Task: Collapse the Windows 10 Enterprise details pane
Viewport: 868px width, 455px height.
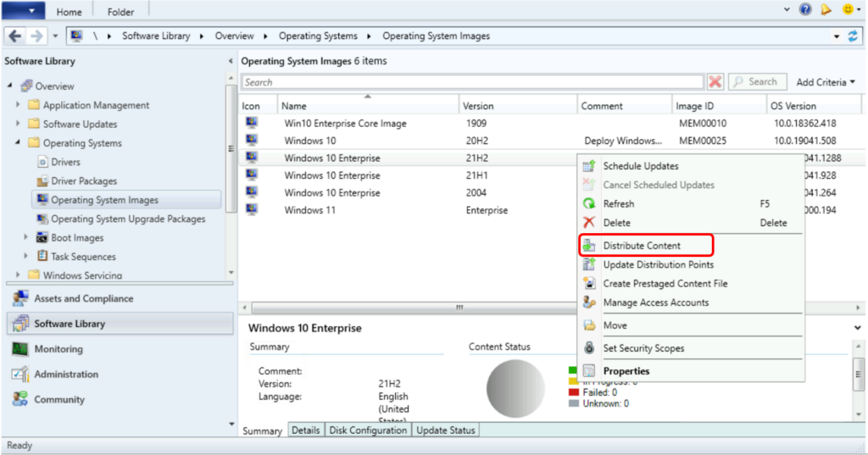Action: click(x=858, y=328)
